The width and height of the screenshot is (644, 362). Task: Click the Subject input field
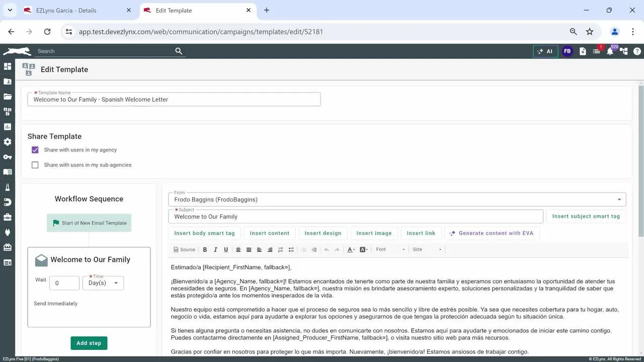click(355, 217)
